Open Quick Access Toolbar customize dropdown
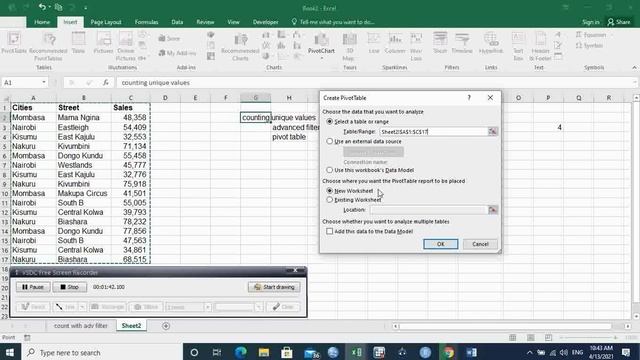 (85, 7)
